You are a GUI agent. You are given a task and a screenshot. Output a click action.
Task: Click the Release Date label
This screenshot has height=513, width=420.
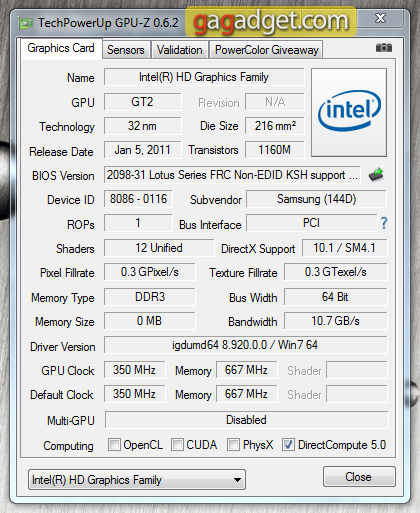pyautogui.click(x=61, y=152)
